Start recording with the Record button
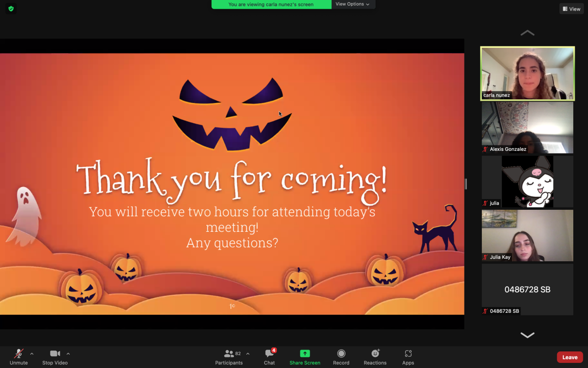 341,356
